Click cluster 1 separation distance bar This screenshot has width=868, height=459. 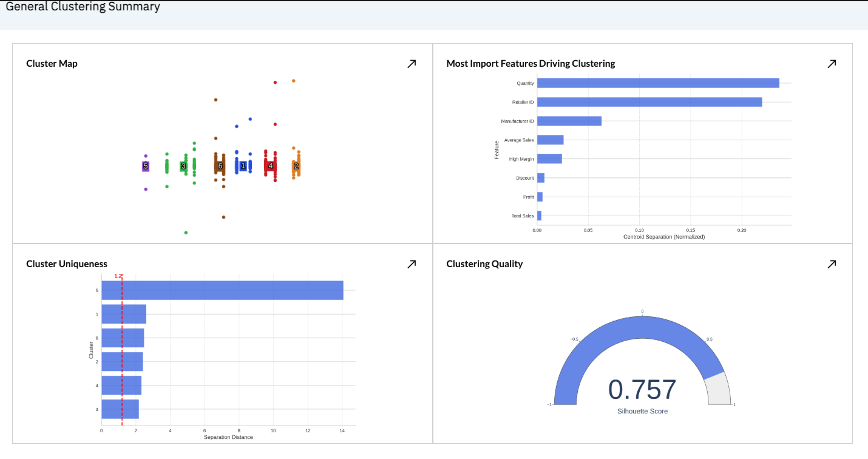[124, 314]
